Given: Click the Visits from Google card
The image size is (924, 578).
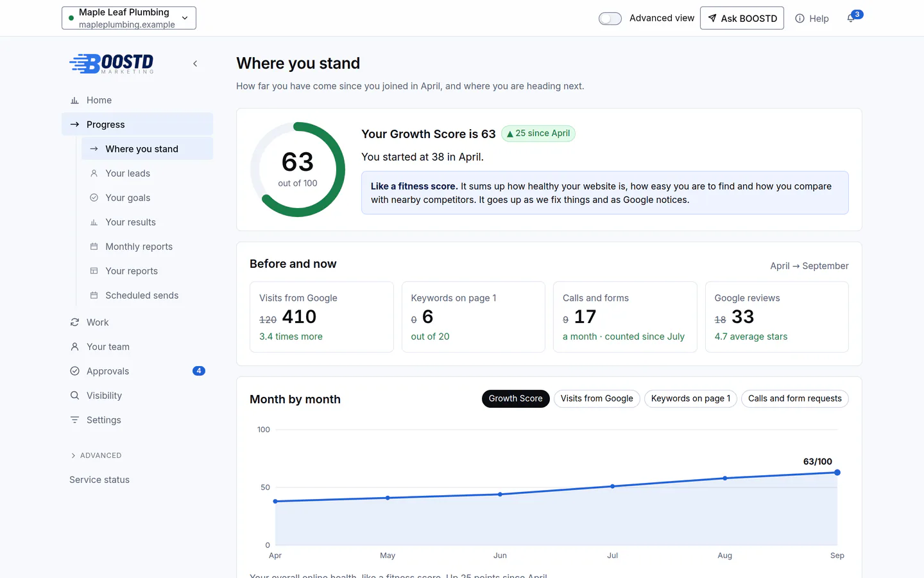Looking at the screenshot, I should click(321, 317).
